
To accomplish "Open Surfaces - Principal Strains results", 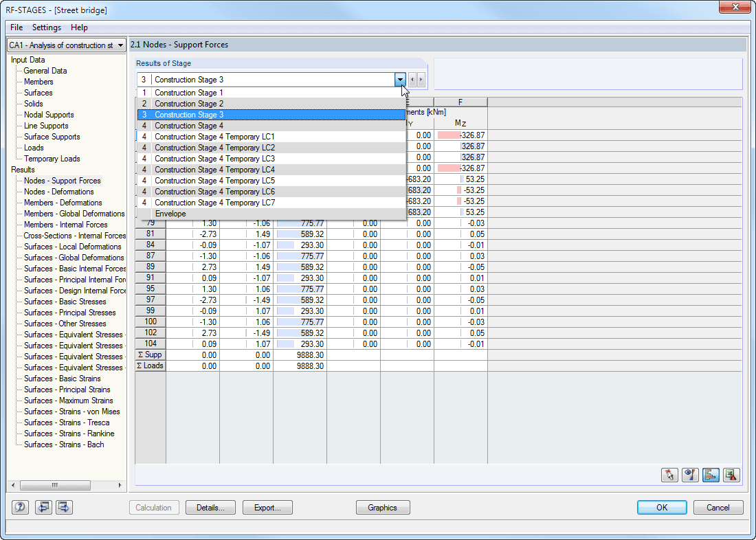I will [x=67, y=390].
